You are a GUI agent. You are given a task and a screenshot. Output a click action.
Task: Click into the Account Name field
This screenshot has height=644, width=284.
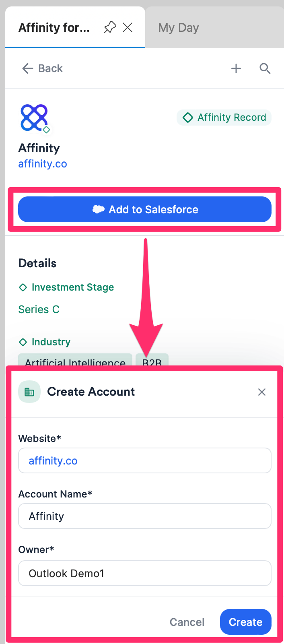pyautogui.click(x=145, y=516)
